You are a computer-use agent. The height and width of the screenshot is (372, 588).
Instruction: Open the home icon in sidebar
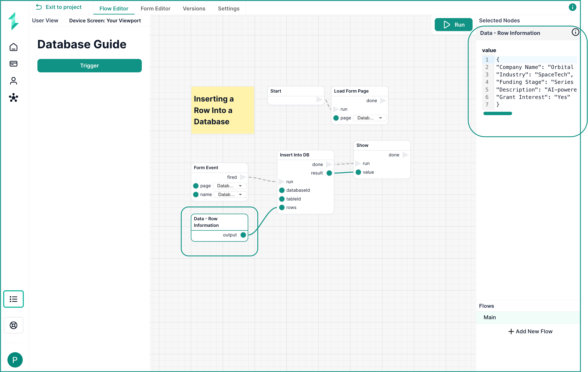[13, 47]
